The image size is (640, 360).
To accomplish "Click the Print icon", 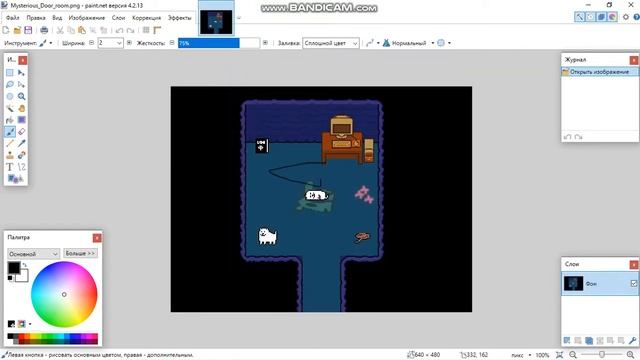I will click(44, 30).
